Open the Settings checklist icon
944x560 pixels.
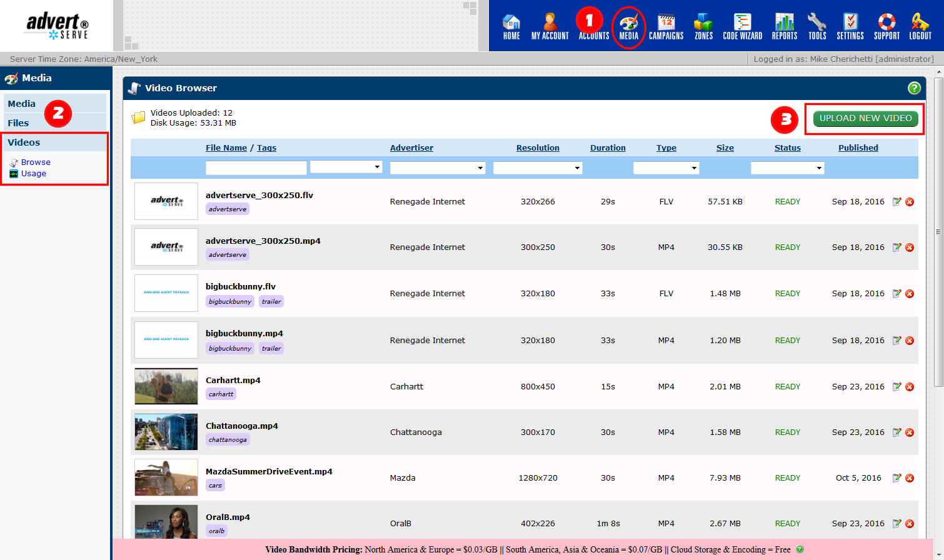[850, 27]
